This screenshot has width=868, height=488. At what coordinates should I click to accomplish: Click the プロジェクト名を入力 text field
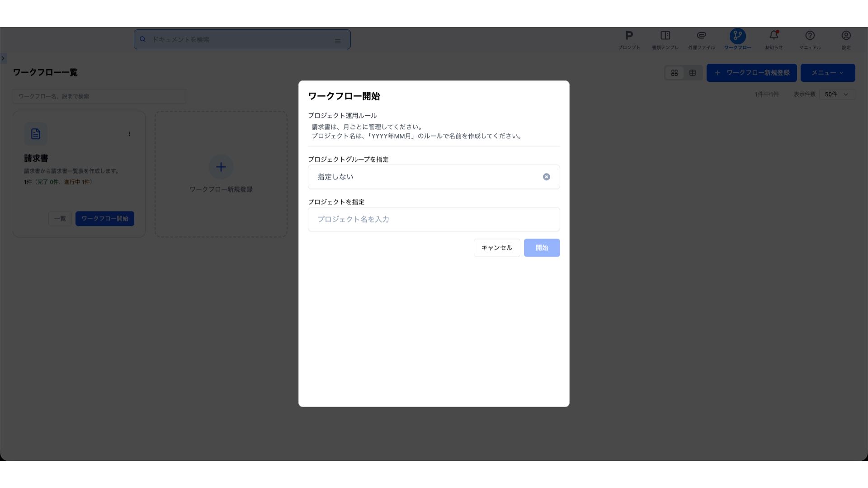(434, 219)
